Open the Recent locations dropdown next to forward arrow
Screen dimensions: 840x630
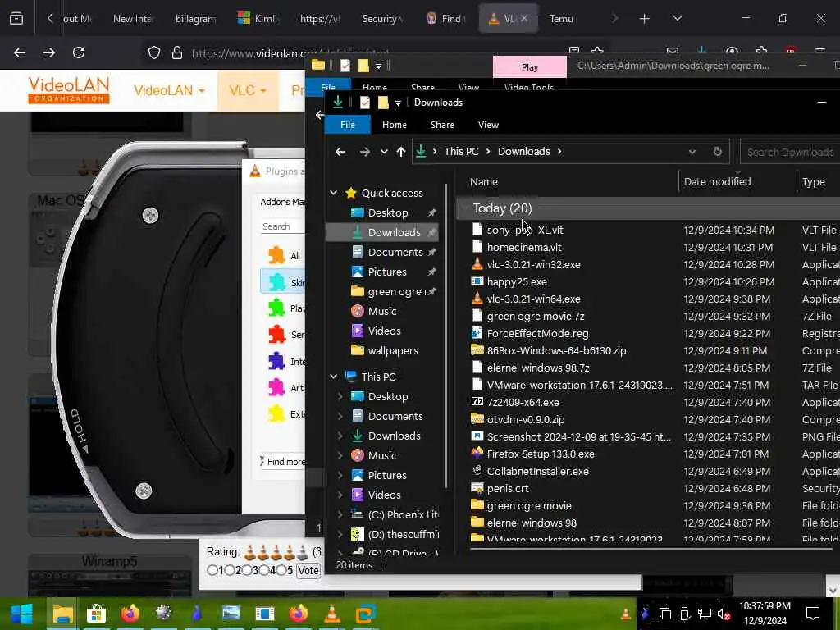(384, 152)
